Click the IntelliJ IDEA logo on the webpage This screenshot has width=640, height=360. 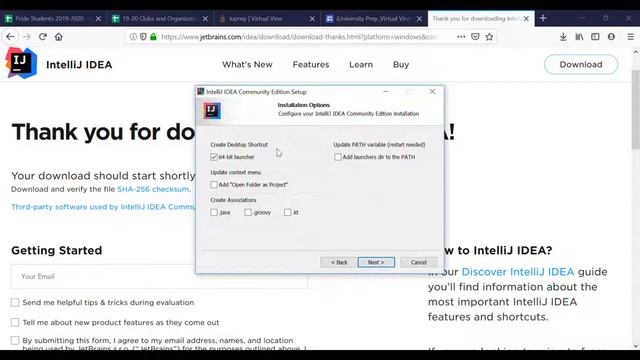point(21,63)
